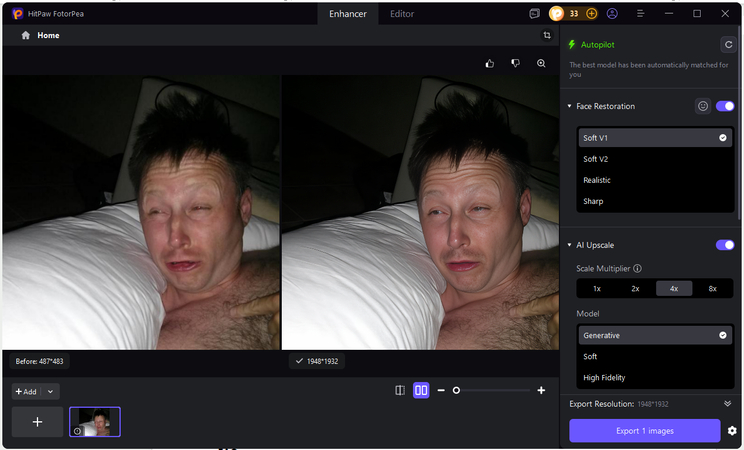The image size is (744, 450).
Task: Collapse the AI Upscale section
Action: [569, 245]
